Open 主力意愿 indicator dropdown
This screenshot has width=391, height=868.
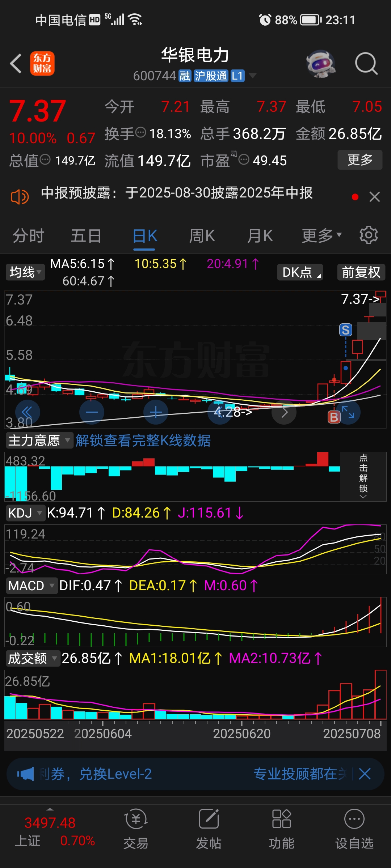pos(39,441)
